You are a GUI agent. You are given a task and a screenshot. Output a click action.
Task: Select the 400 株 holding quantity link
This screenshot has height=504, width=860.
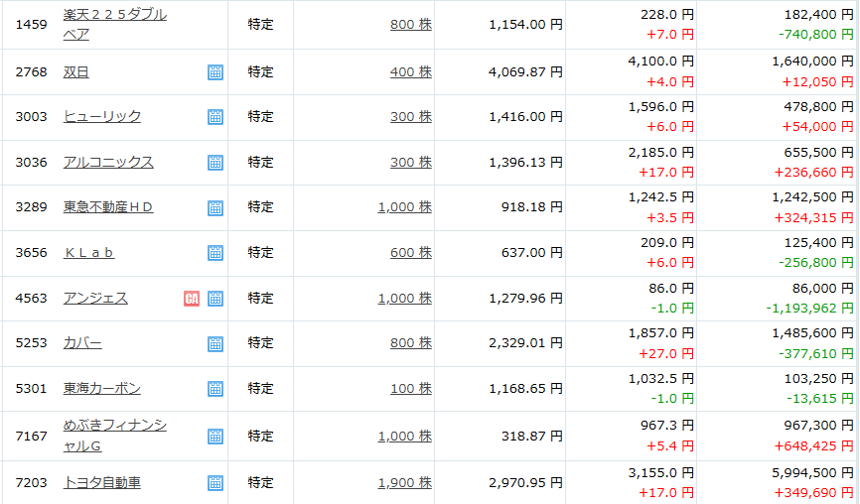point(410,71)
